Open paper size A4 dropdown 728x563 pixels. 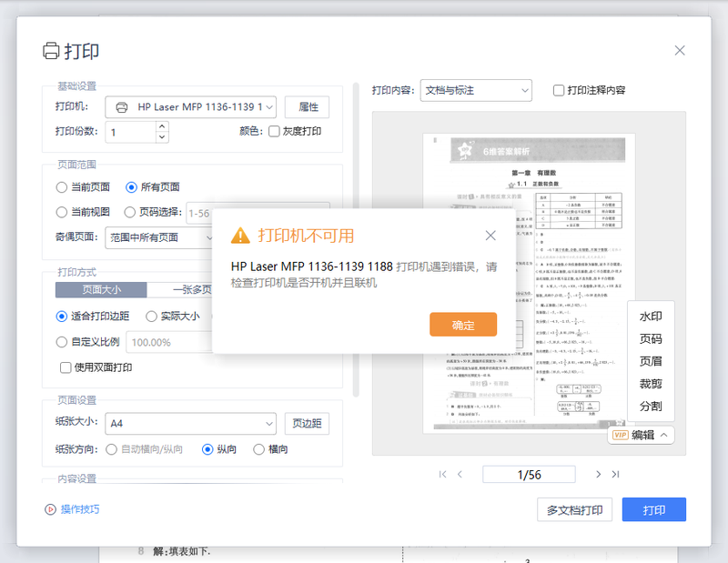click(190, 423)
